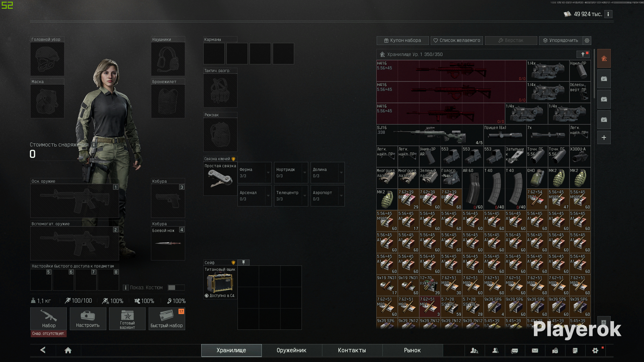
Task: Open the sorting settings gear beside Упорядочить
Action: click(587, 41)
